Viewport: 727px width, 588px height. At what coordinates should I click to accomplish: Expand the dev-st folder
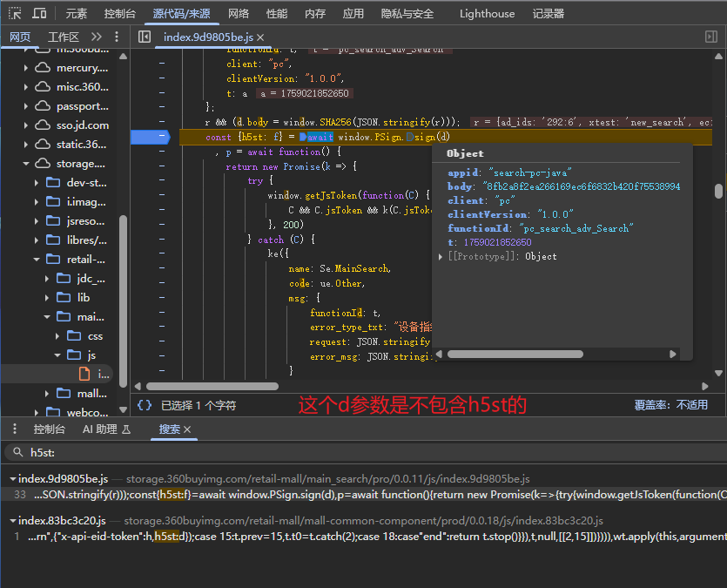point(37,183)
